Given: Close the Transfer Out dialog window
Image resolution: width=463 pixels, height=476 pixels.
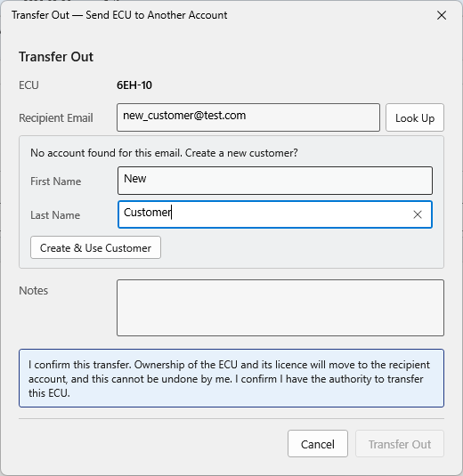Looking at the screenshot, I should click(x=442, y=15).
